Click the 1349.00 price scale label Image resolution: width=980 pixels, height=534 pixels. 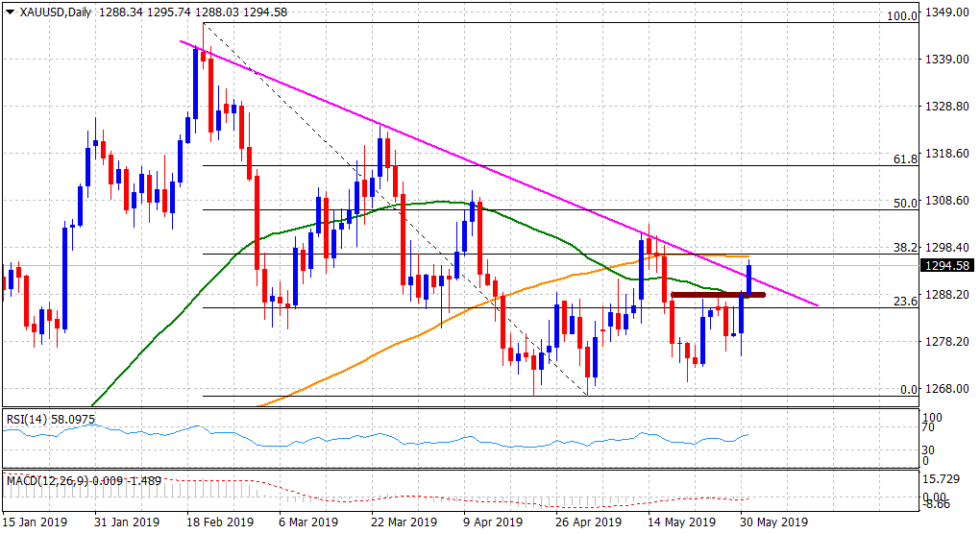pos(945,12)
